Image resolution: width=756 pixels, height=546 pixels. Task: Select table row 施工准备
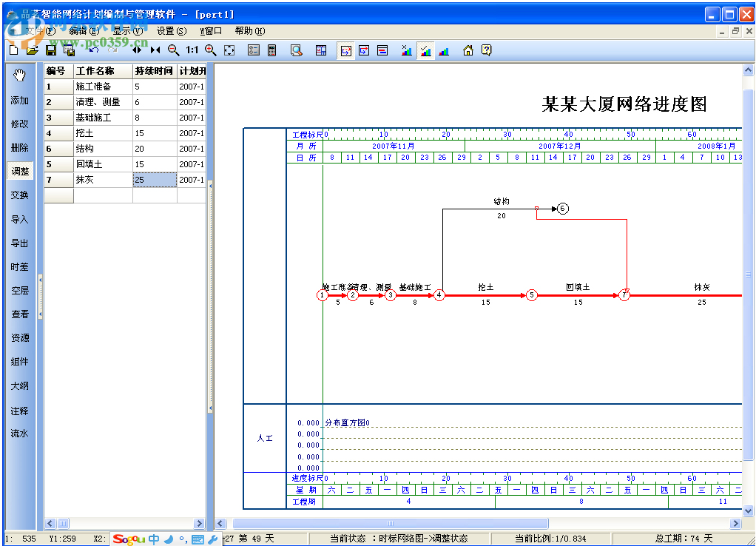(125, 87)
